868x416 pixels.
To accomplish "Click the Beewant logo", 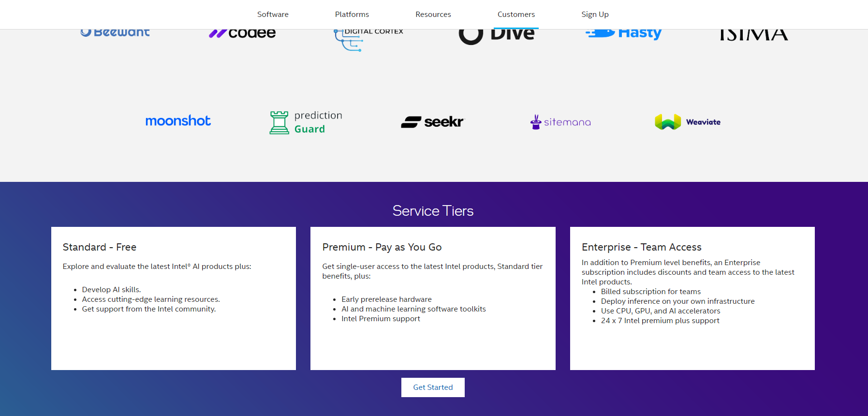I will point(115,32).
